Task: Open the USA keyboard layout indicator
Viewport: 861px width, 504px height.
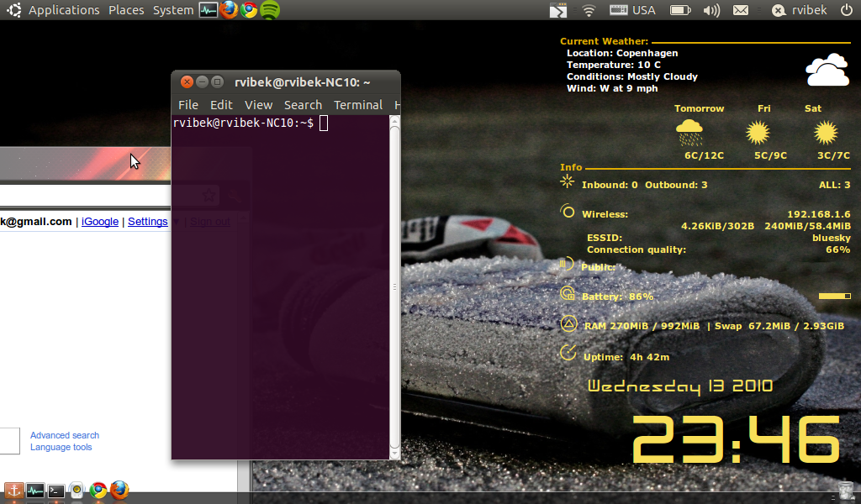Action: (632, 10)
